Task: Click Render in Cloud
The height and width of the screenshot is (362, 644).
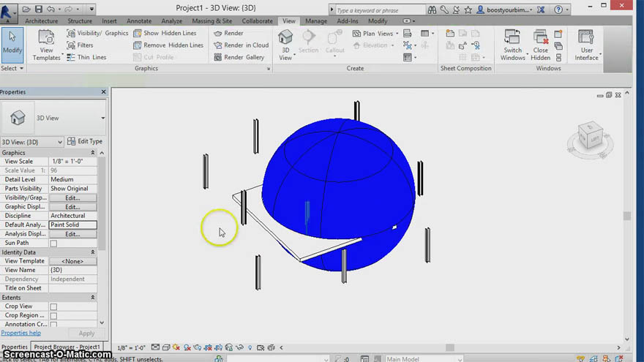Action: pyautogui.click(x=241, y=45)
